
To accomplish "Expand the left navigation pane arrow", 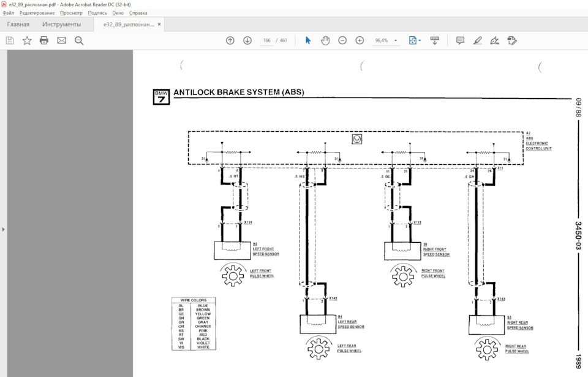I will (4, 229).
